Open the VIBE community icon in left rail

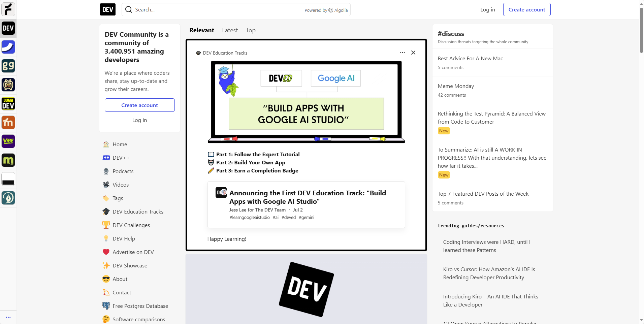click(8, 141)
